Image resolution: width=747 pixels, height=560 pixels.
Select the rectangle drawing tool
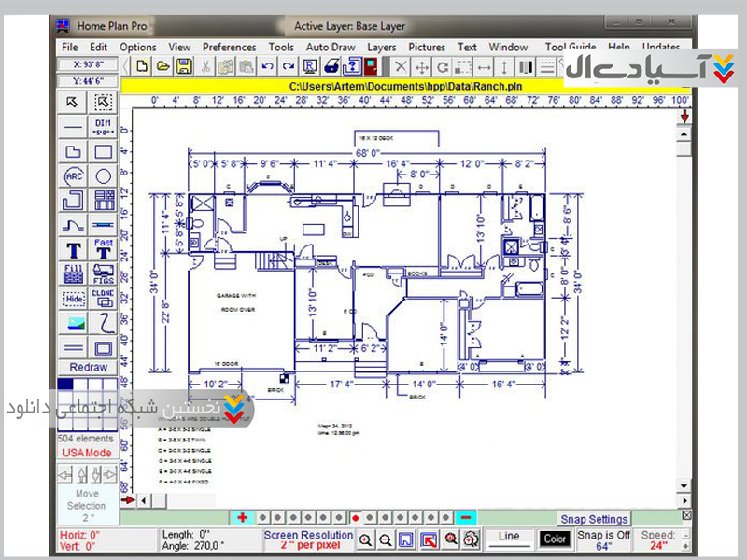point(104,151)
